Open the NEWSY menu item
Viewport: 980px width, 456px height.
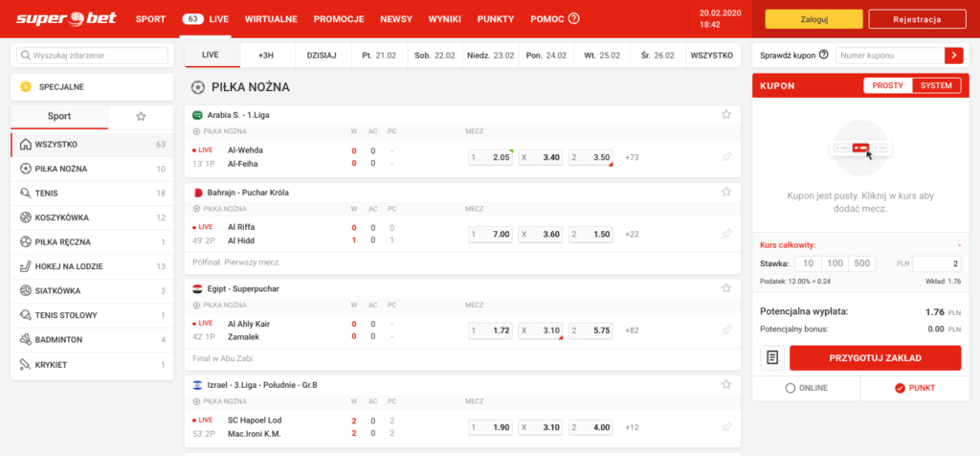click(396, 19)
